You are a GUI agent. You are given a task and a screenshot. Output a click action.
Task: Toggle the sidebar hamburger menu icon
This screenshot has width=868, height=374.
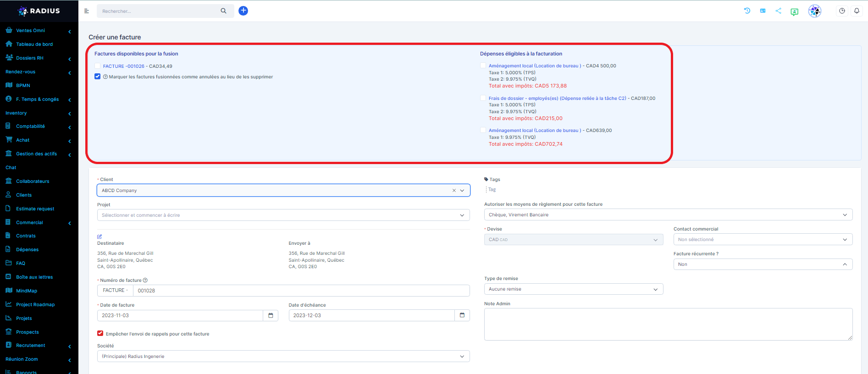tap(87, 11)
